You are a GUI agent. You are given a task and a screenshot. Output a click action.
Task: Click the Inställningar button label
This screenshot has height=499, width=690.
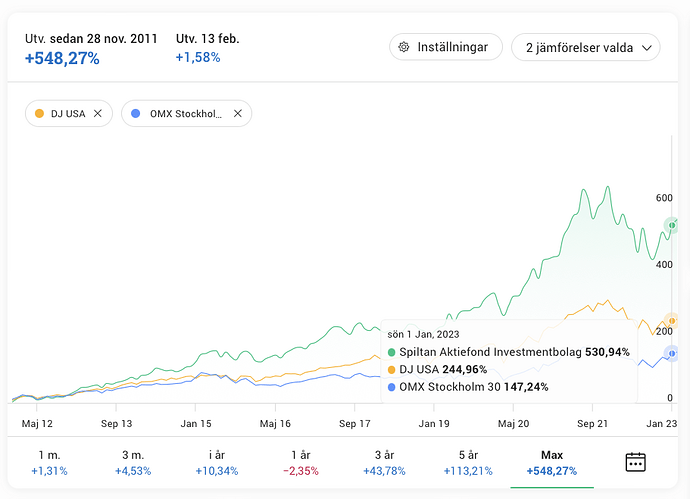tap(452, 47)
